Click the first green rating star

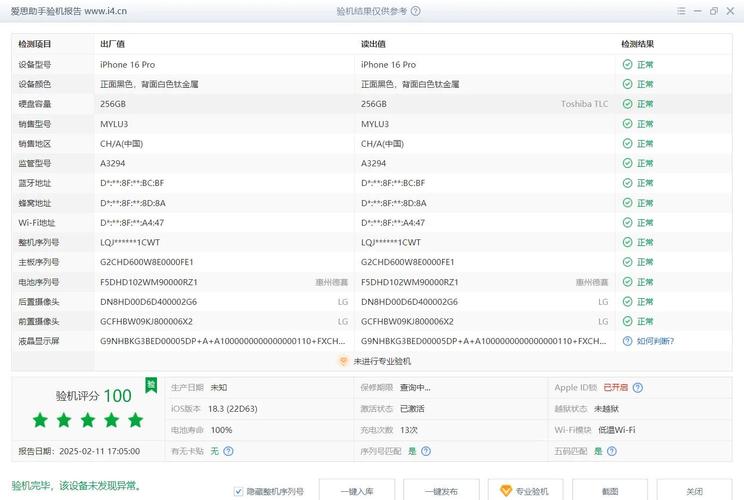[40, 420]
